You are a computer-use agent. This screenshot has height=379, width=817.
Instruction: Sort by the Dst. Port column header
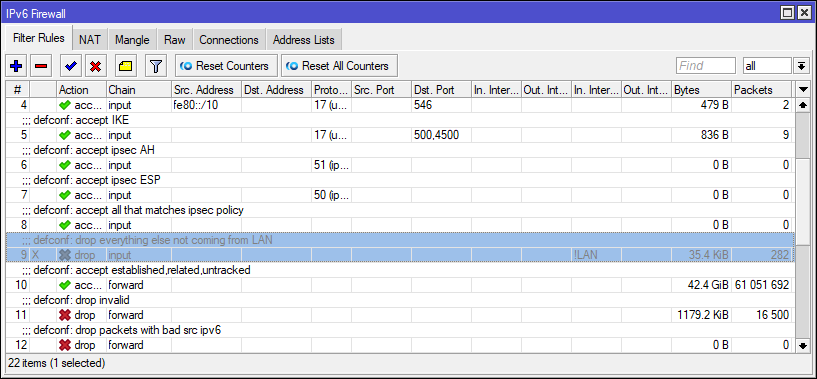(441, 90)
